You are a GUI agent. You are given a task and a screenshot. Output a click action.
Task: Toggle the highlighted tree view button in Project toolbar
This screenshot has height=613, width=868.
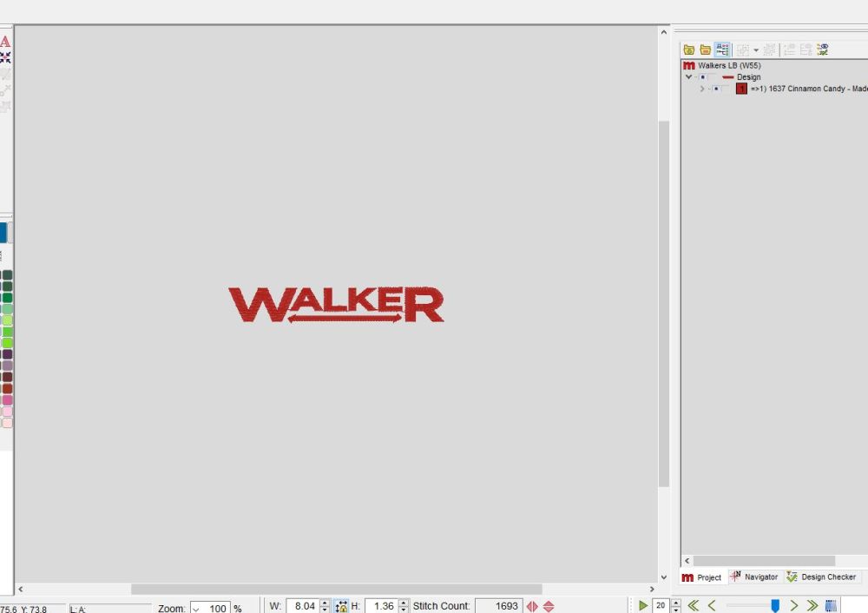click(722, 49)
